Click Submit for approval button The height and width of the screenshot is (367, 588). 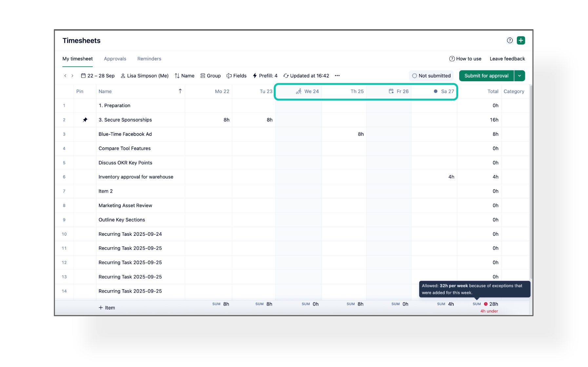click(486, 76)
